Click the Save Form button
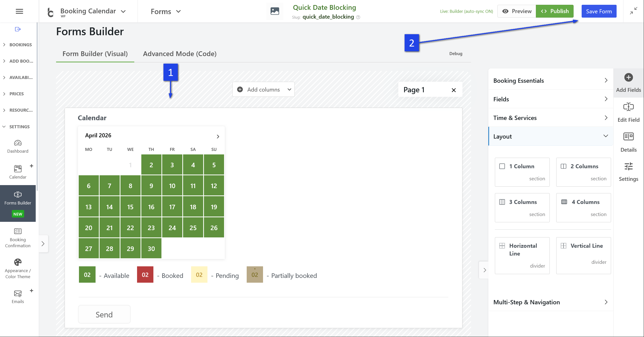644x337 pixels. (599, 11)
